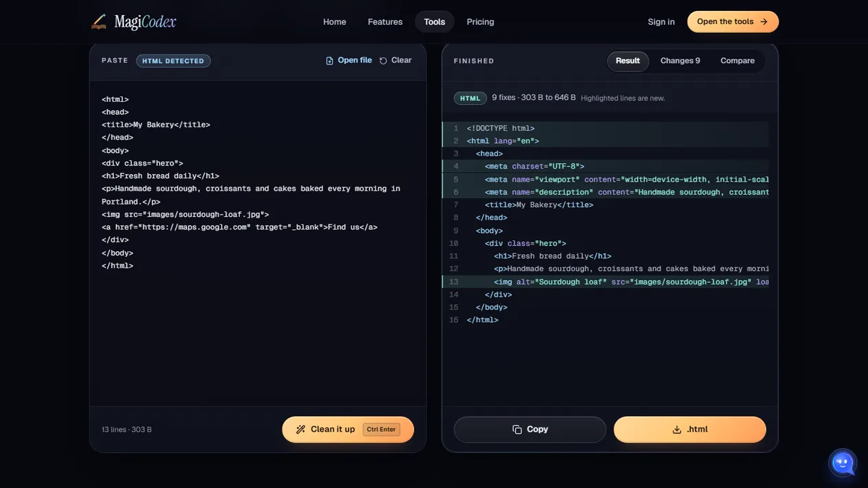Switch to the Compare tab
The height and width of the screenshot is (488, 868).
point(737,61)
